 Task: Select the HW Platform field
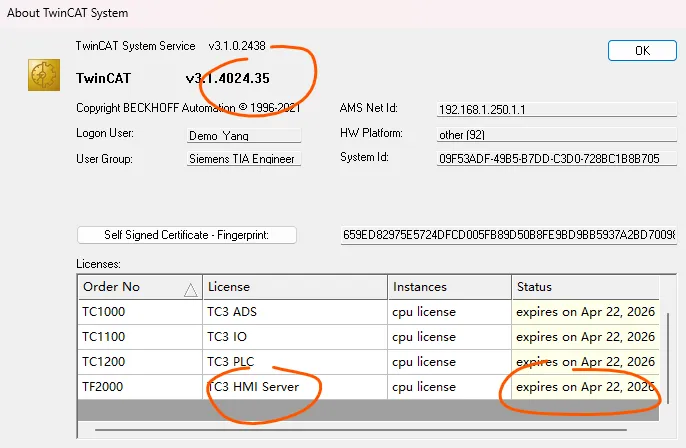(x=556, y=135)
